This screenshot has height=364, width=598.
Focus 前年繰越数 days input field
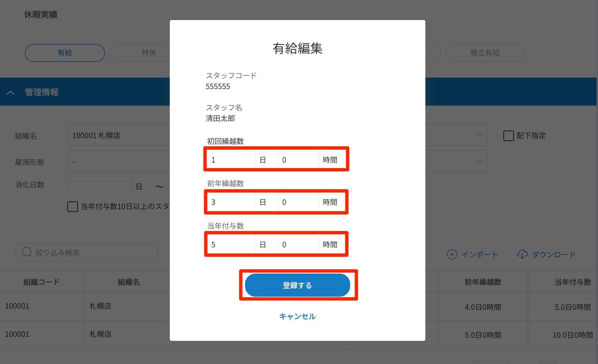click(231, 202)
